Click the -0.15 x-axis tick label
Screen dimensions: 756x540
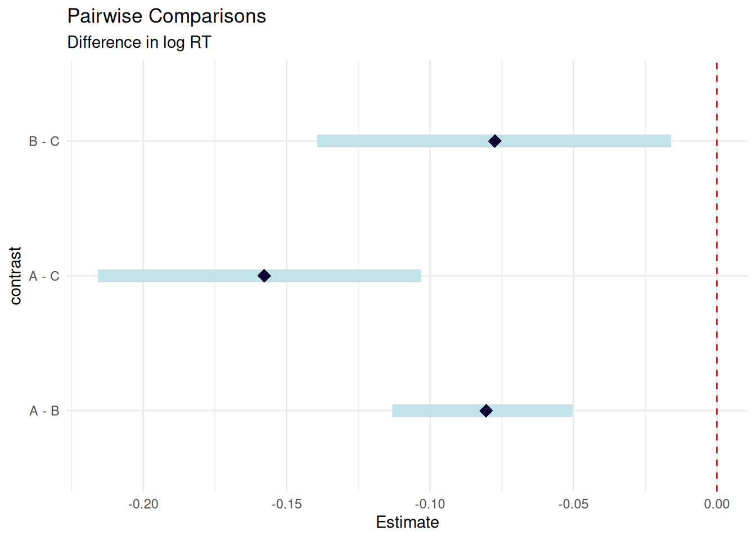[286, 504]
